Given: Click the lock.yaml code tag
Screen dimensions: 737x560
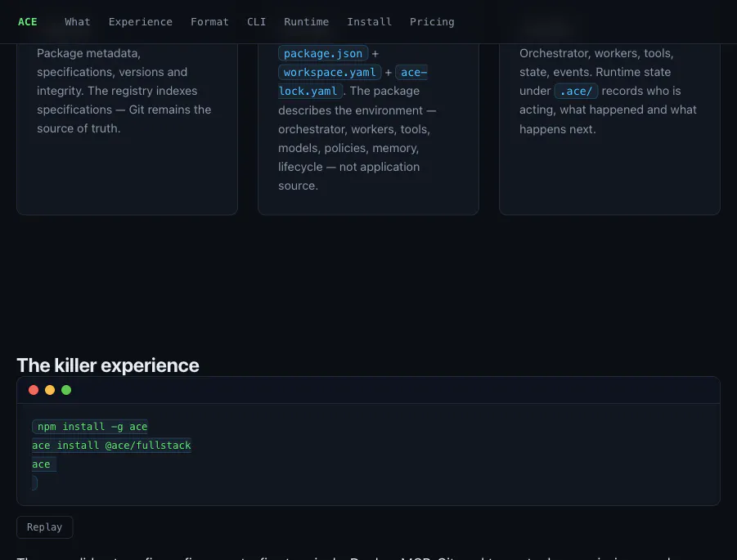Looking at the screenshot, I should click(x=310, y=91).
